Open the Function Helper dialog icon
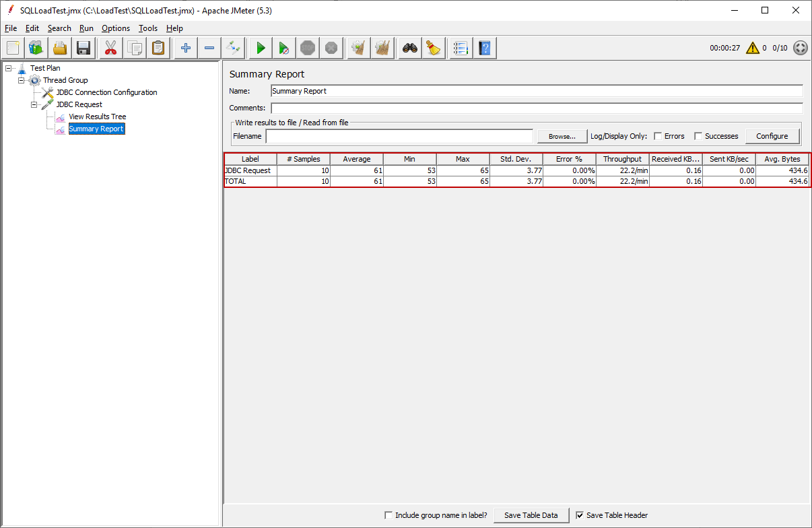This screenshot has width=812, height=528. click(461, 48)
